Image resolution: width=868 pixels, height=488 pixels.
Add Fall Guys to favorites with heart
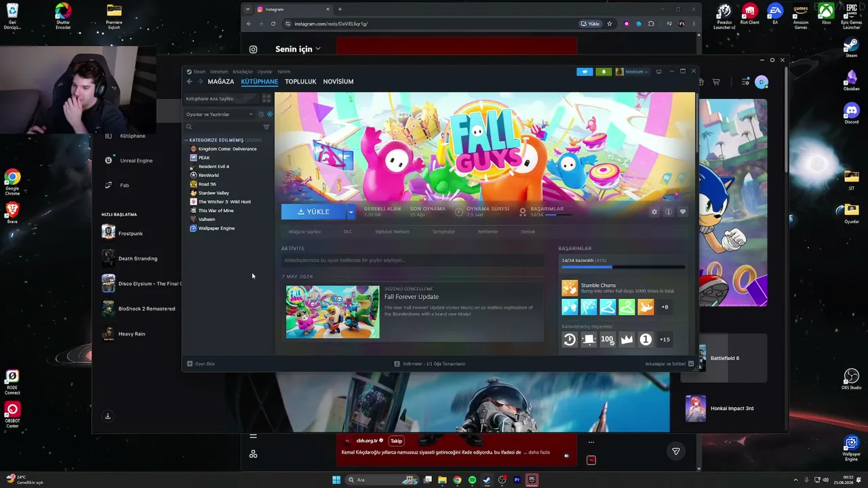[x=682, y=212]
